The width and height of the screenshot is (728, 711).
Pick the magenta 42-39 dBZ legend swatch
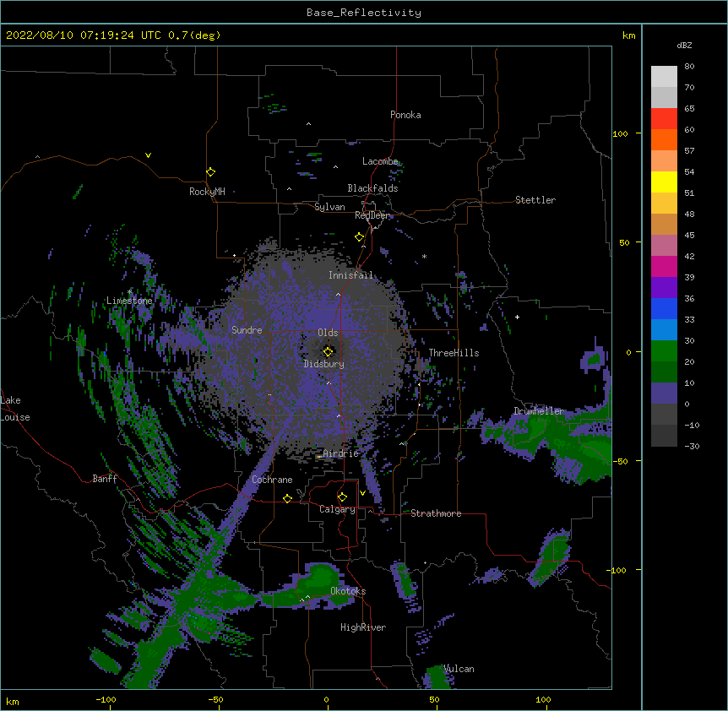pyautogui.click(x=664, y=266)
